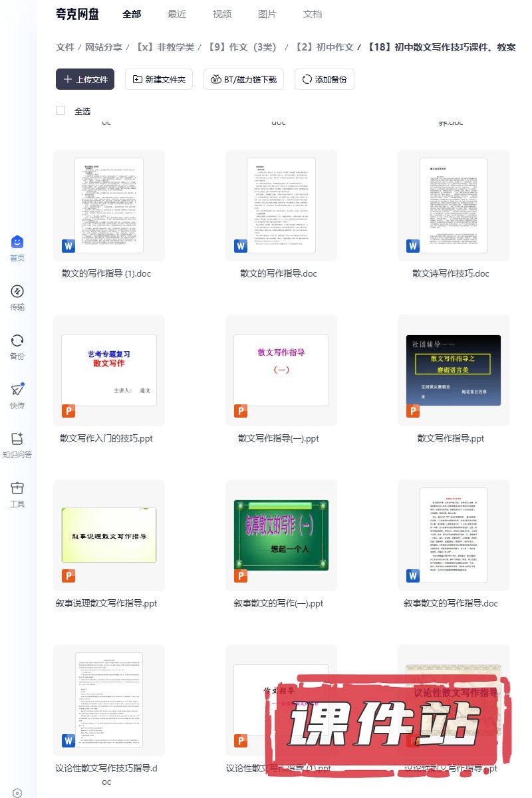The width and height of the screenshot is (532, 798).
Task: Click the 首页 home icon in sidebar
Action: coord(17,242)
